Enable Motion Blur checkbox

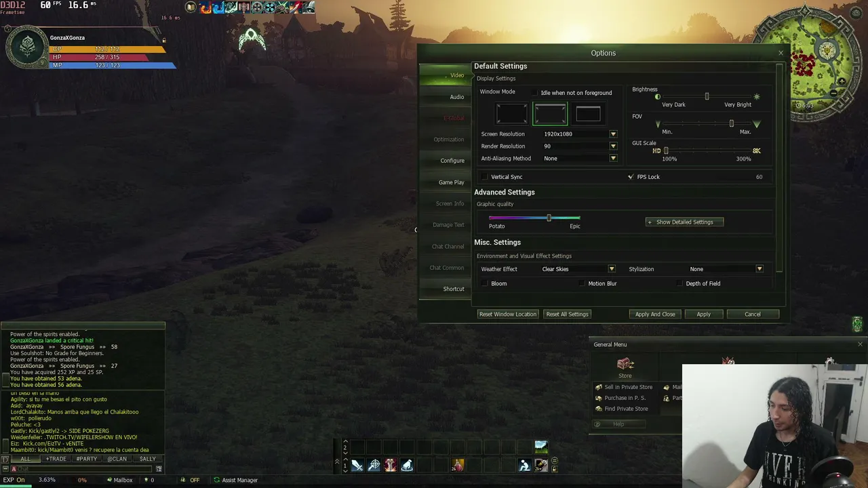[582, 283]
